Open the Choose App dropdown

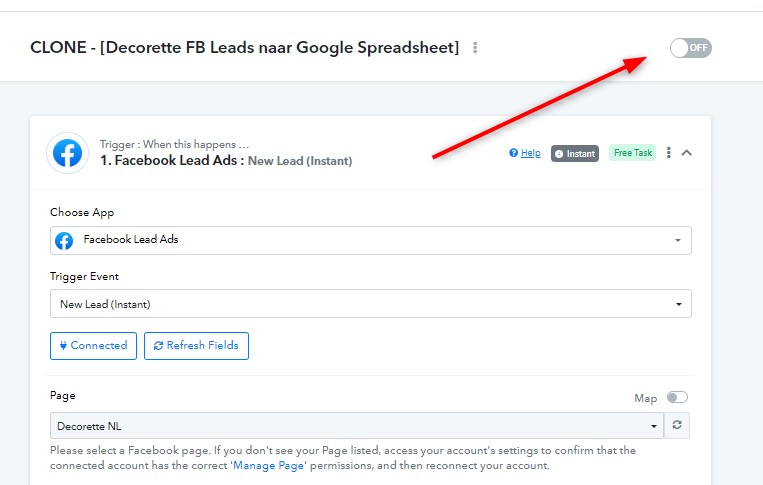pyautogui.click(x=371, y=240)
